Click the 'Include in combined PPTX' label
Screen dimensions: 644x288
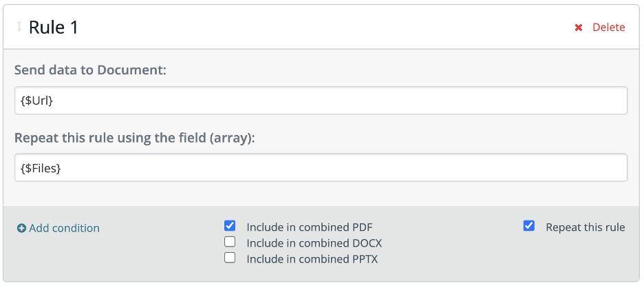coord(312,259)
